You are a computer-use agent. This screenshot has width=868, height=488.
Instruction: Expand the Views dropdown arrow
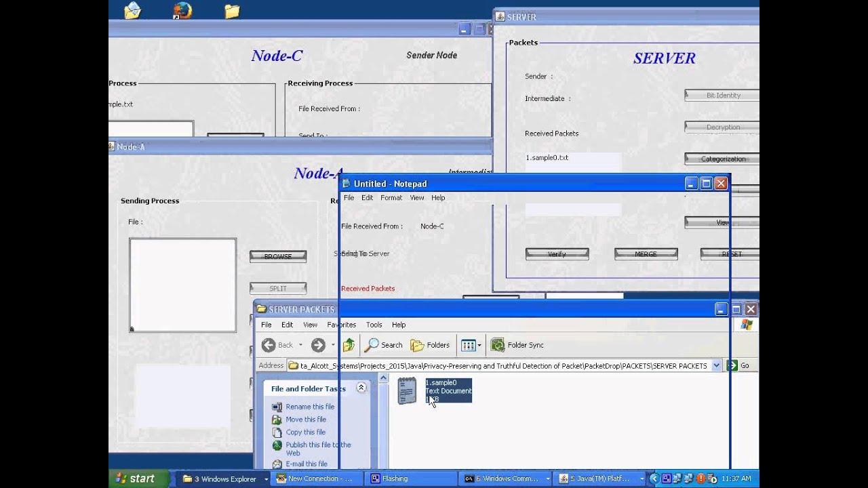(x=479, y=345)
